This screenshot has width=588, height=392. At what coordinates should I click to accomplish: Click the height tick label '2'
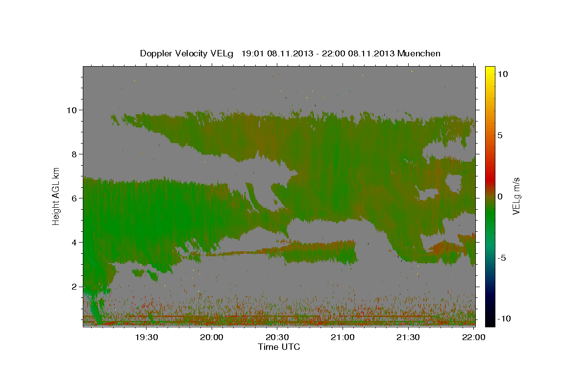(74, 286)
